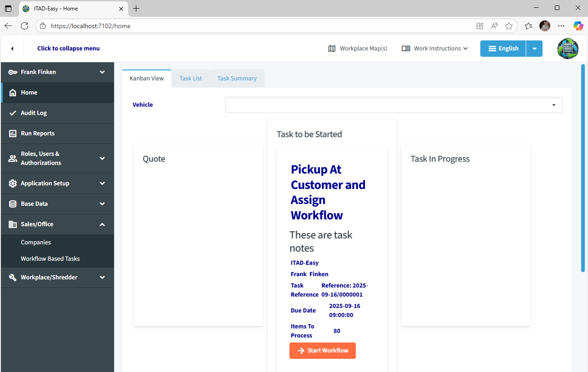This screenshot has width=588, height=372.
Task: Open the Copilot icon in the browser toolbar
Action: coord(578,26)
